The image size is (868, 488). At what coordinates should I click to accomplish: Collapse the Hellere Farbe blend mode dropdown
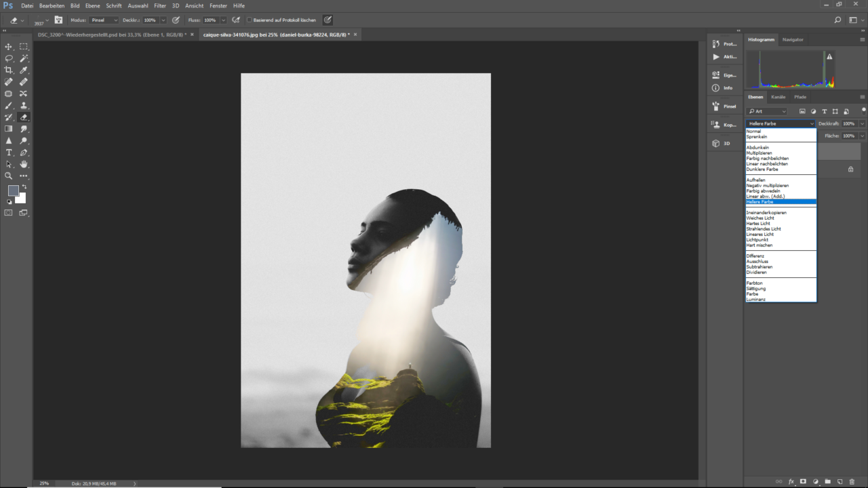tap(781, 124)
